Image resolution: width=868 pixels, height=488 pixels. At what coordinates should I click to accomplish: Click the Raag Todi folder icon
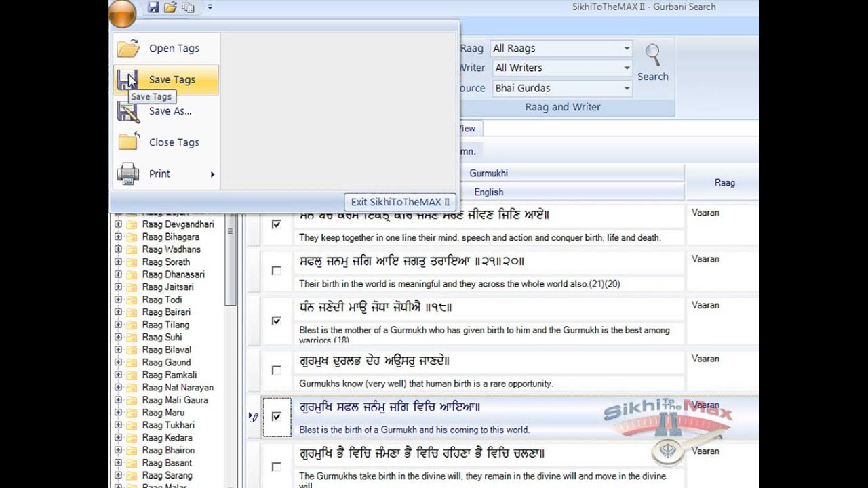pos(132,300)
